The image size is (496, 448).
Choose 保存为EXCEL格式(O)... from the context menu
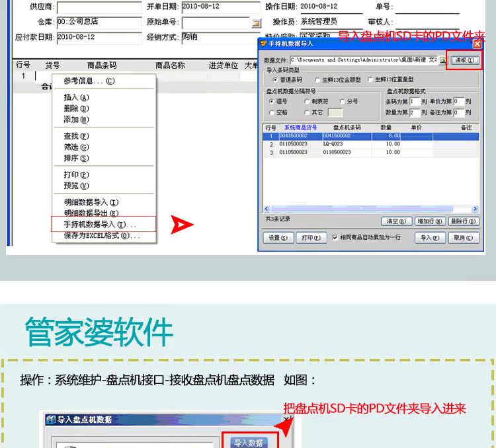tap(104, 236)
